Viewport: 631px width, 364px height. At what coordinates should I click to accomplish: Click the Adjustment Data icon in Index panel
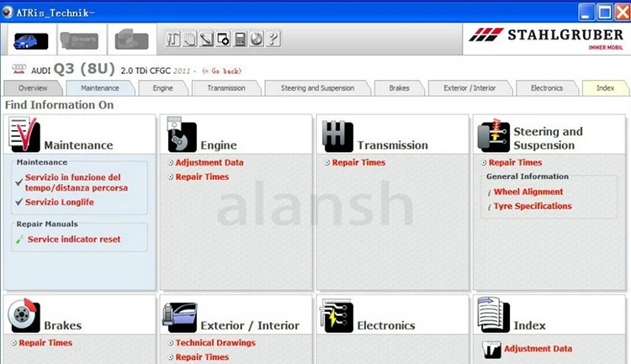(491, 350)
